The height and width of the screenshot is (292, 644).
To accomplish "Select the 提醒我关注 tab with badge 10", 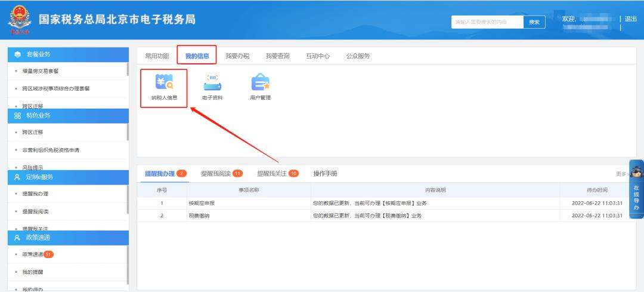I will pyautogui.click(x=278, y=174).
